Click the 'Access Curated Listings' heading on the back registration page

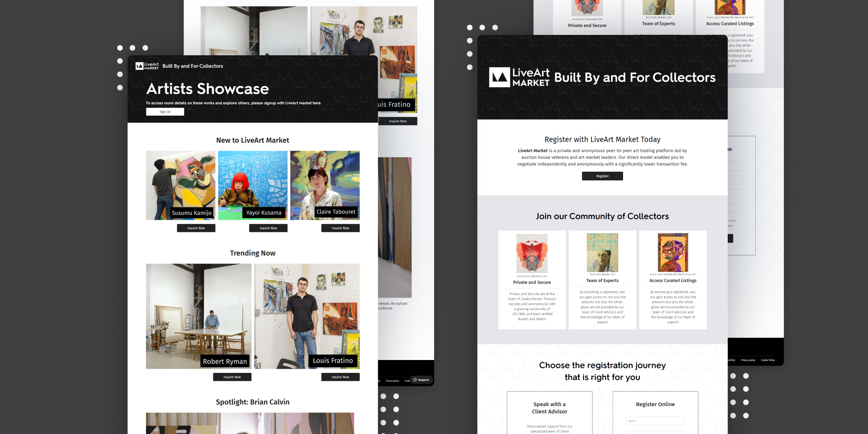(x=730, y=24)
